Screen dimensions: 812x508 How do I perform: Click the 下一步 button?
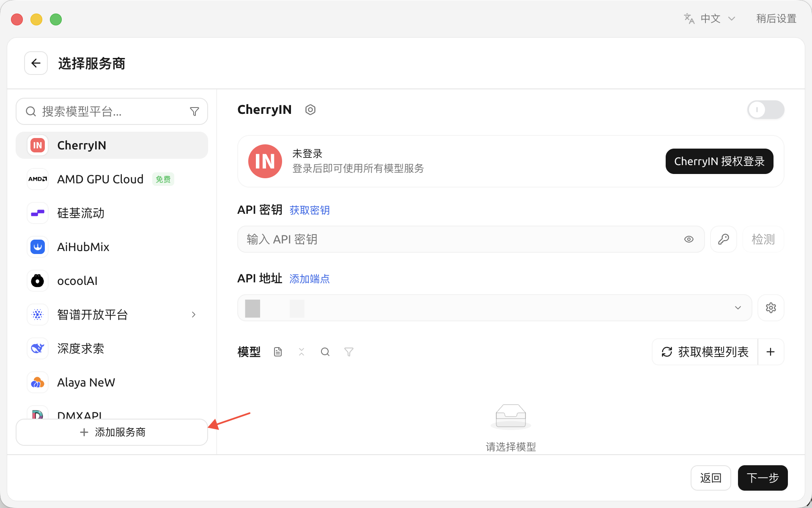click(x=763, y=478)
